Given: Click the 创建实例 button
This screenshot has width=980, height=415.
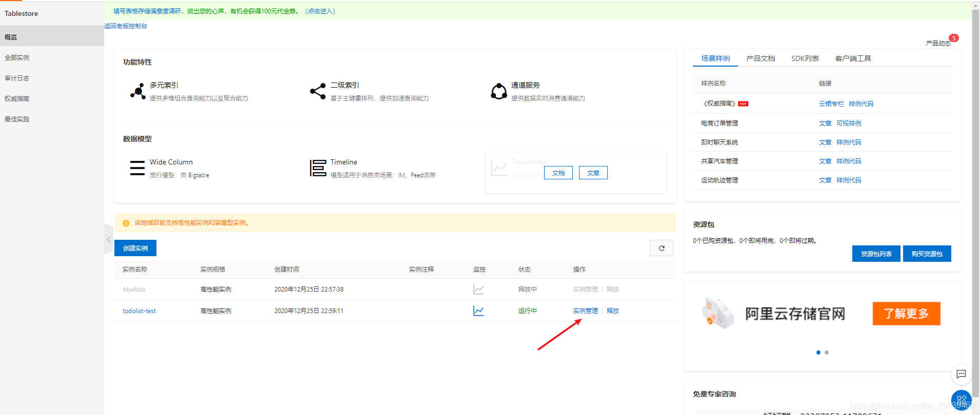Looking at the screenshot, I should point(135,248).
